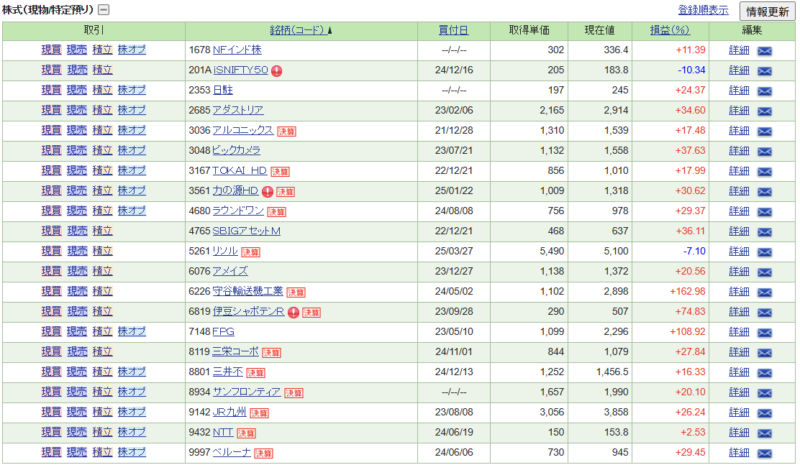This screenshot has height=465, width=800.
Task: Select the +162.98 profit value
Action: tap(687, 291)
